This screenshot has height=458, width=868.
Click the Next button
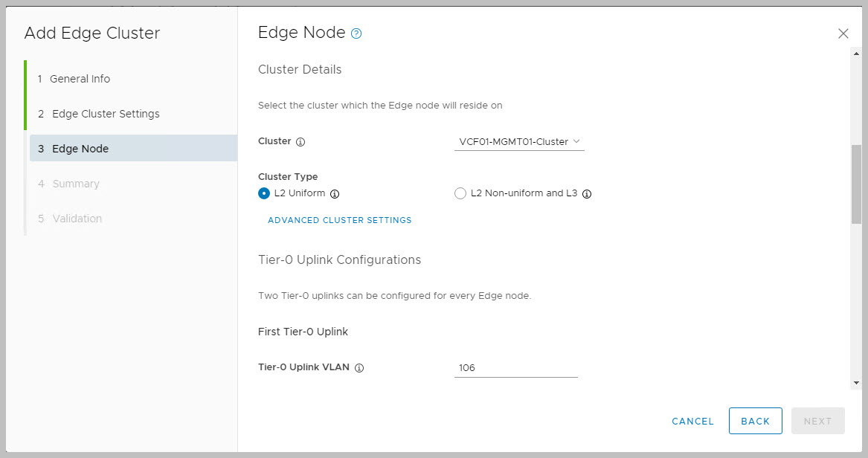[x=817, y=421]
